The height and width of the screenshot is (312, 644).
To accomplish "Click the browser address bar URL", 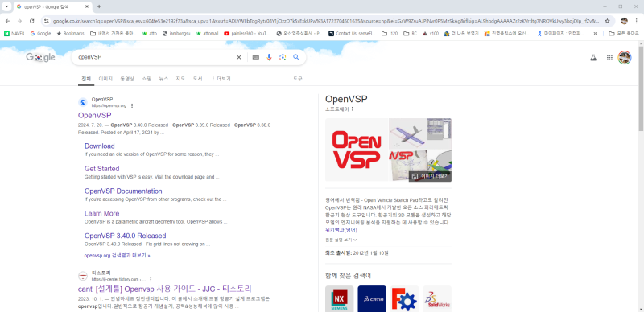I will [326, 21].
